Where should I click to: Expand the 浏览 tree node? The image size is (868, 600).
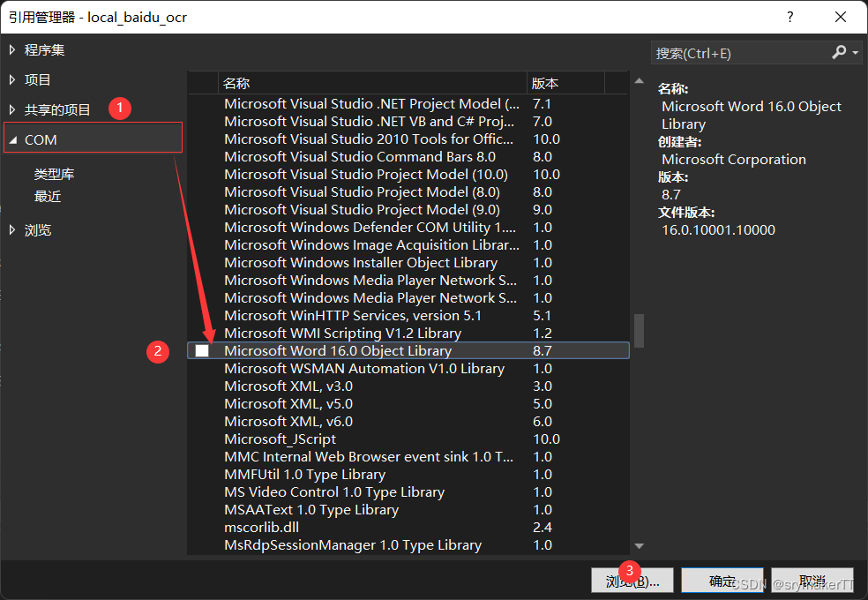12,230
